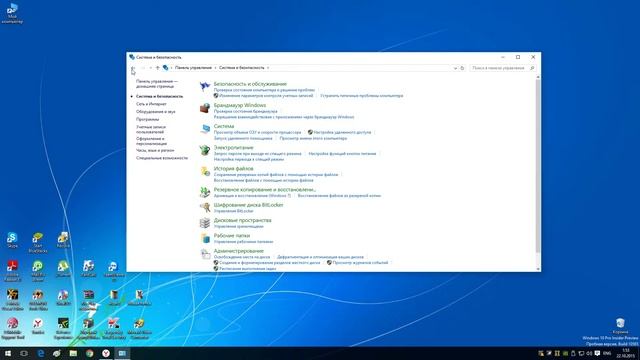Viewport: 640px width, 360px height.
Task: Open История файлов heading link
Action: [x=233, y=168]
